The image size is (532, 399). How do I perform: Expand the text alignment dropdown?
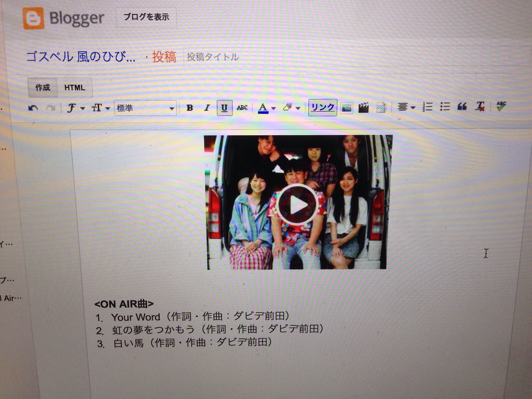[406, 107]
